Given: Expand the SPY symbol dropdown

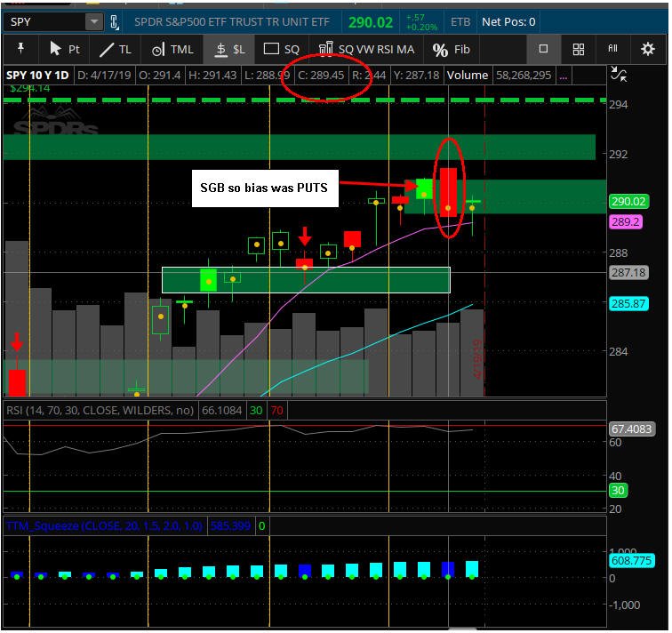Looking at the screenshot, I should [x=94, y=21].
